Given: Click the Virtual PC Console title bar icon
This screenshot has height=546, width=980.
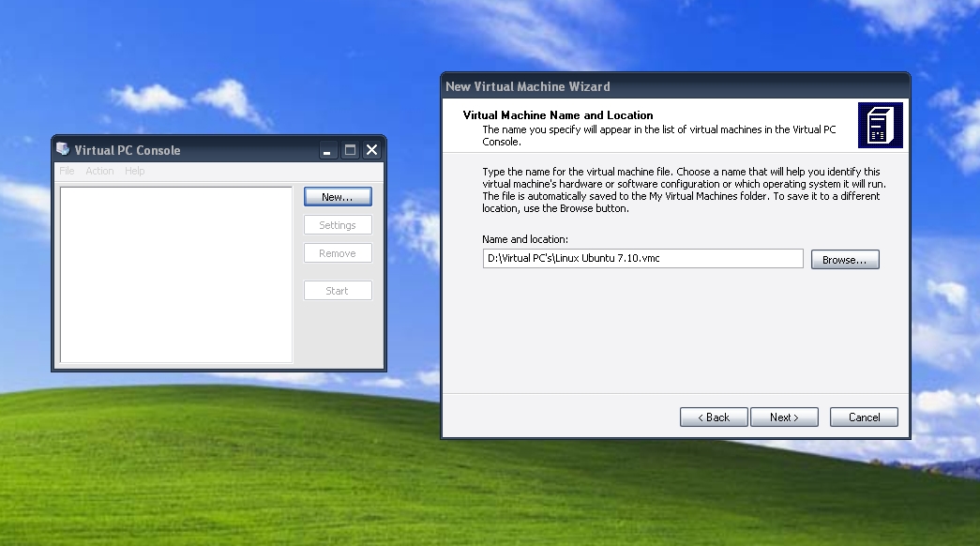Looking at the screenshot, I should click(x=63, y=149).
